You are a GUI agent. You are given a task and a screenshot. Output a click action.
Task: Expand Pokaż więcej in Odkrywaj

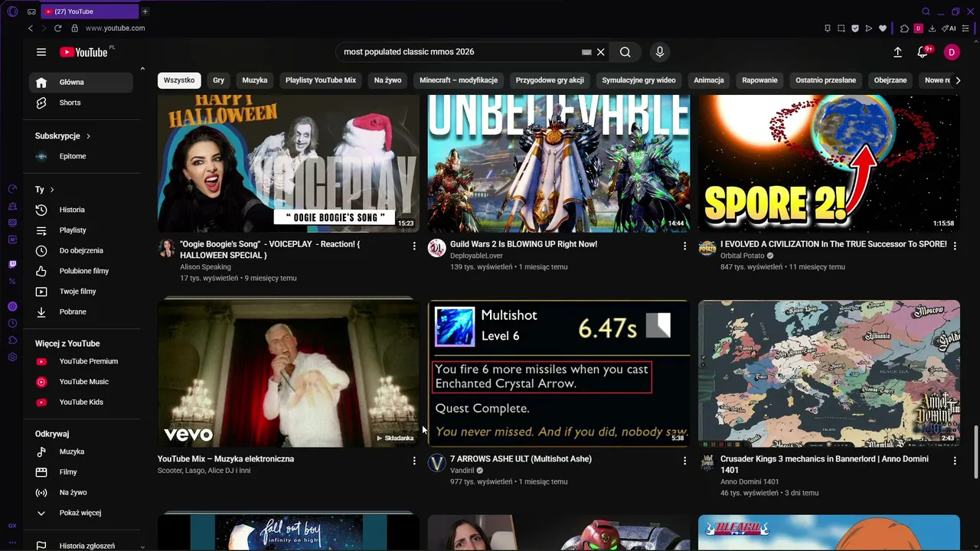(80, 513)
